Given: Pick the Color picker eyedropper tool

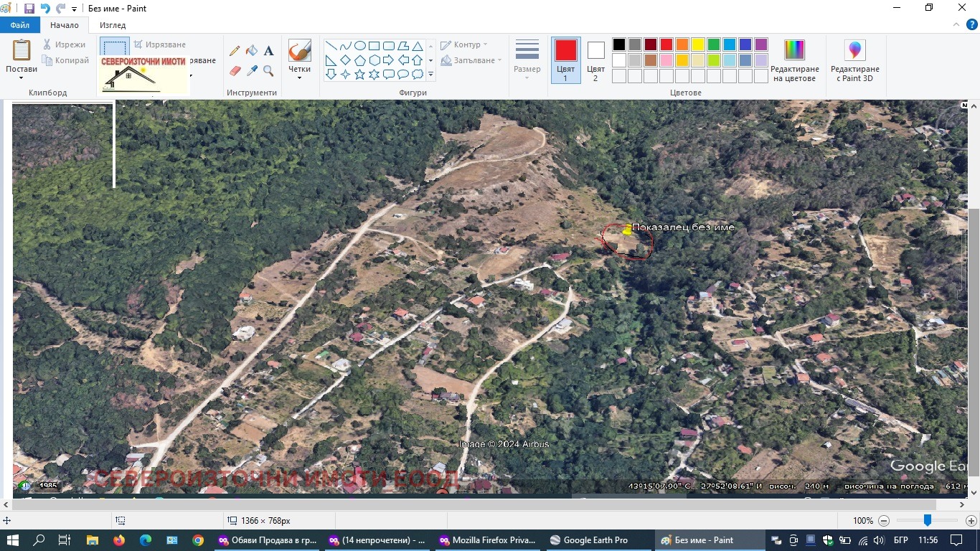Looking at the screenshot, I should [251, 71].
